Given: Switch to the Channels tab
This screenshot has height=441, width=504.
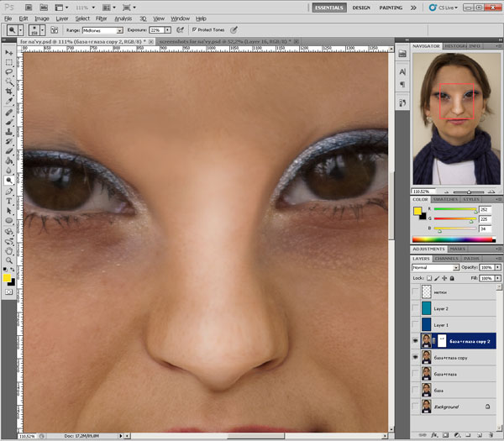Looking at the screenshot, I should (446, 258).
